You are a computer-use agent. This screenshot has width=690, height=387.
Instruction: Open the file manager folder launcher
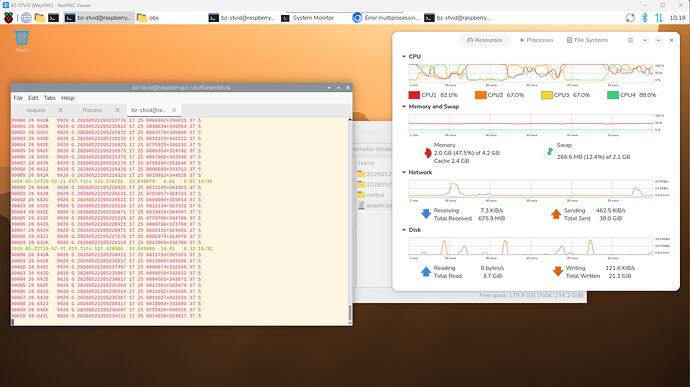click(40, 18)
